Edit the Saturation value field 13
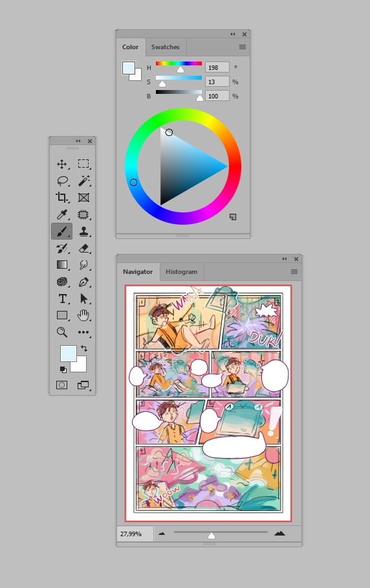This screenshot has width=370, height=588. (x=217, y=82)
